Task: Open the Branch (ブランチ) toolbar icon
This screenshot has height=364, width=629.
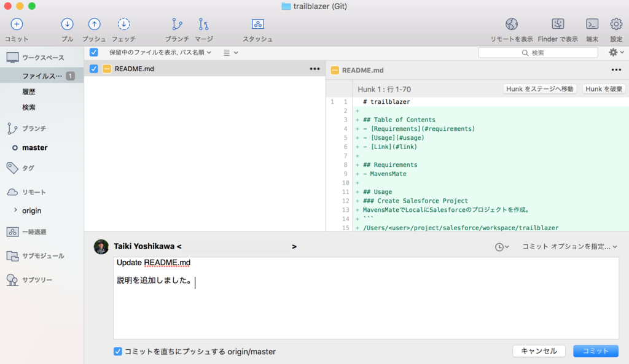Action: click(x=177, y=24)
